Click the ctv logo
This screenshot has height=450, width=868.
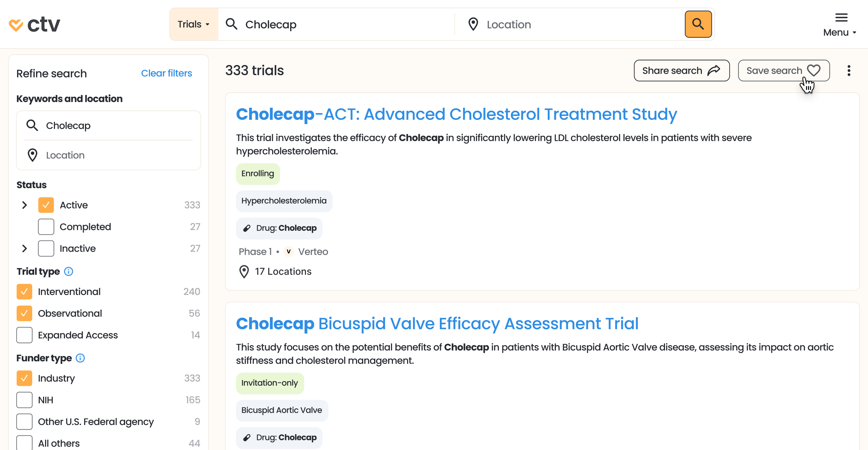click(35, 25)
